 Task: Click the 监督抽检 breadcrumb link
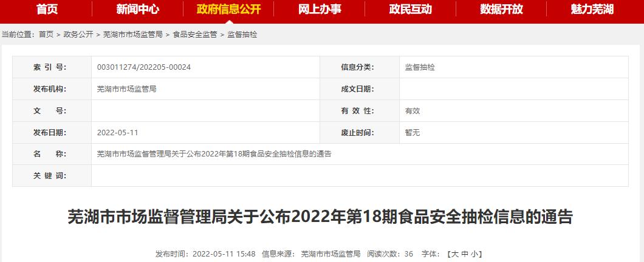pyautogui.click(x=242, y=35)
